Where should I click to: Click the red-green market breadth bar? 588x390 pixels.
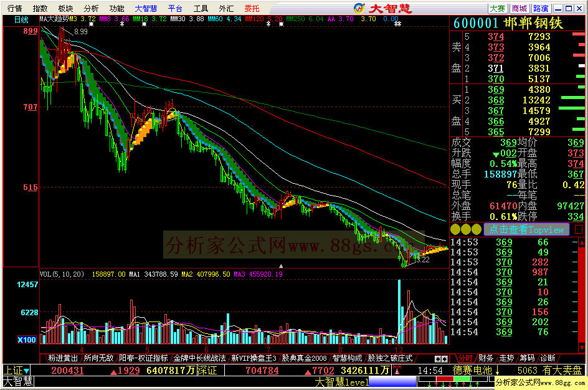pyautogui.click(x=453, y=379)
